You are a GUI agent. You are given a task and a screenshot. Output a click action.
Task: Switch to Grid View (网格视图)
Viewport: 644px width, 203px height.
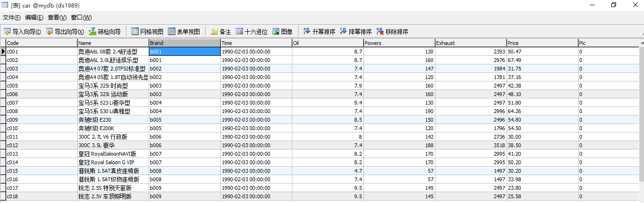tap(147, 32)
